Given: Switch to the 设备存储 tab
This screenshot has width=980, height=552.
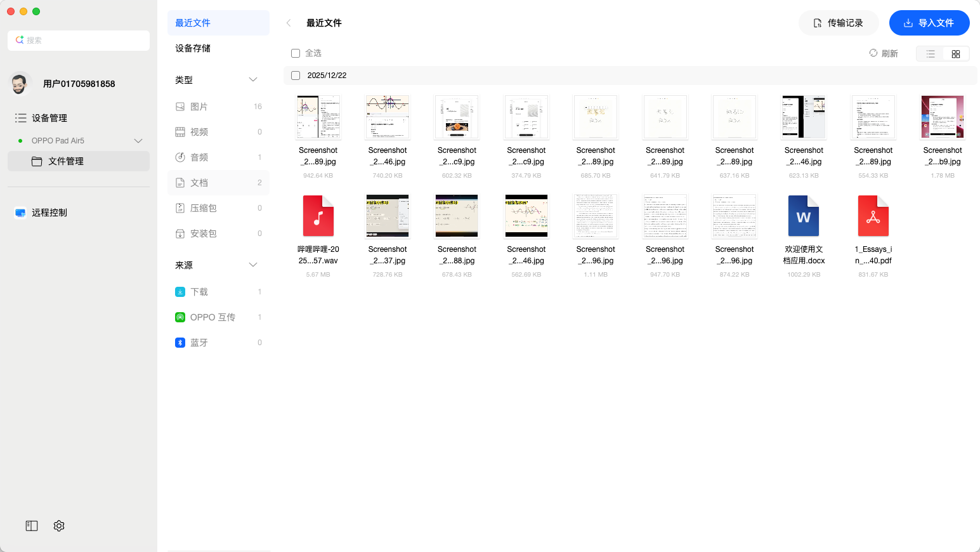Looking at the screenshot, I should 192,48.
